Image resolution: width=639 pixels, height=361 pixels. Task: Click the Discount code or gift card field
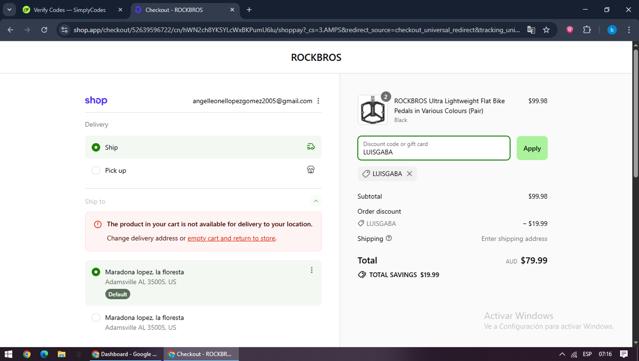pos(434,148)
